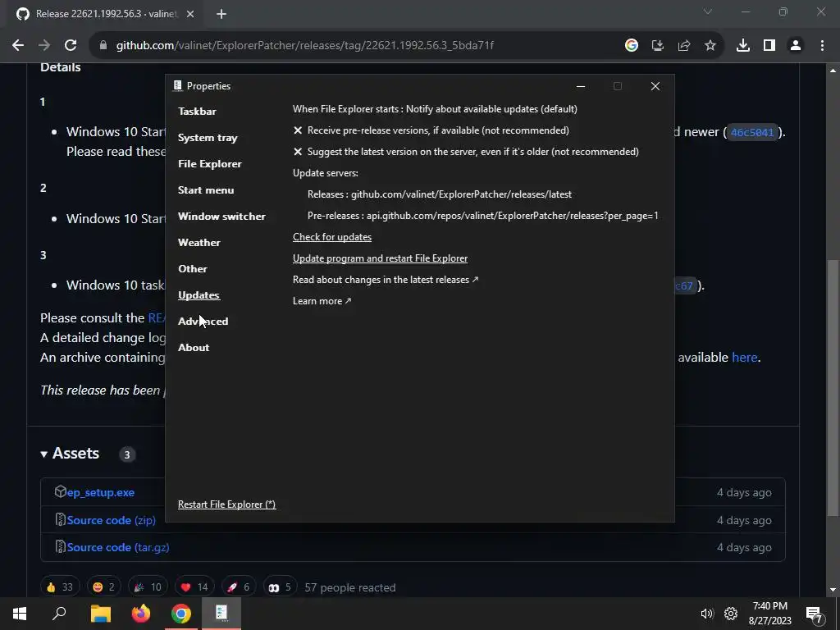The image size is (840, 630).
Task: Open File Explorer from taskbar
Action: pos(100,614)
